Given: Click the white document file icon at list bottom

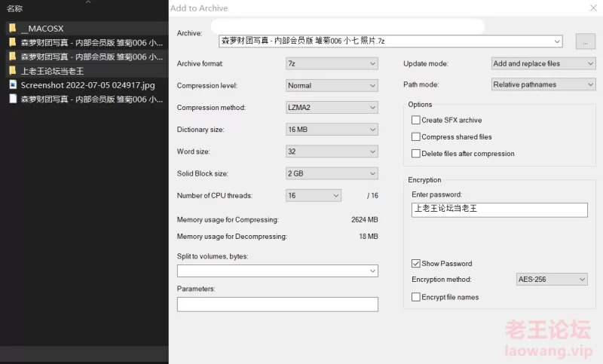Looking at the screenshot, I should (x=12, y=99).
